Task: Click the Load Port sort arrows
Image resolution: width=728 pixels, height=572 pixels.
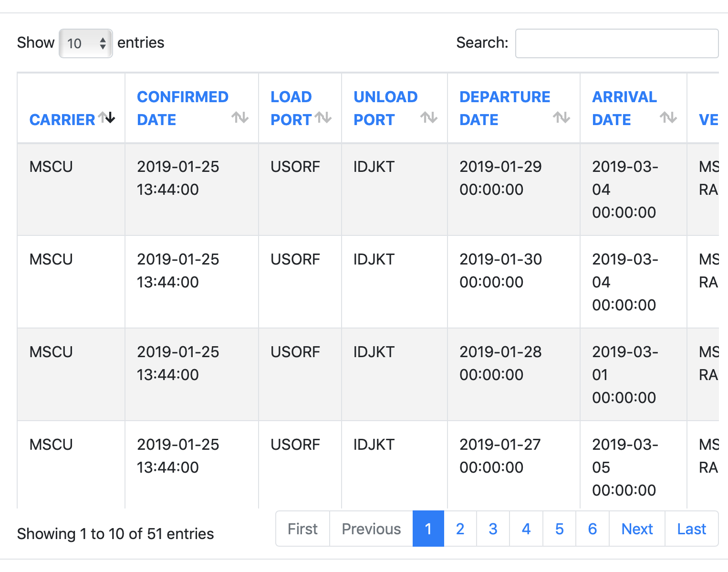Action: (323, 117)
